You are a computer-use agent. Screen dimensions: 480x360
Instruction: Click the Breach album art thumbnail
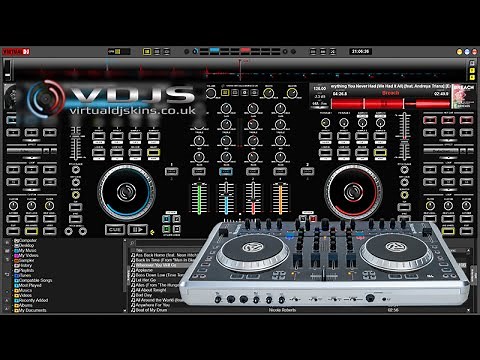click(463, 96)
